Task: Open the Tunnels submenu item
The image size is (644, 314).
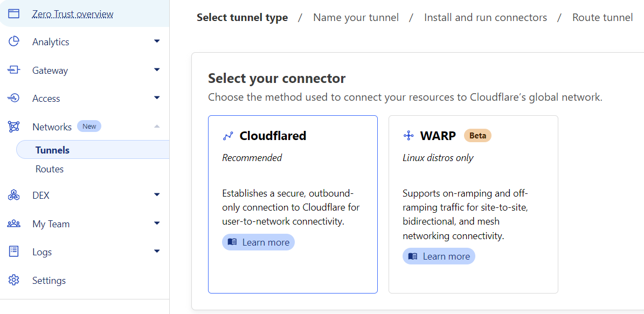Action: pyautogui.click(x=52, y=150)
